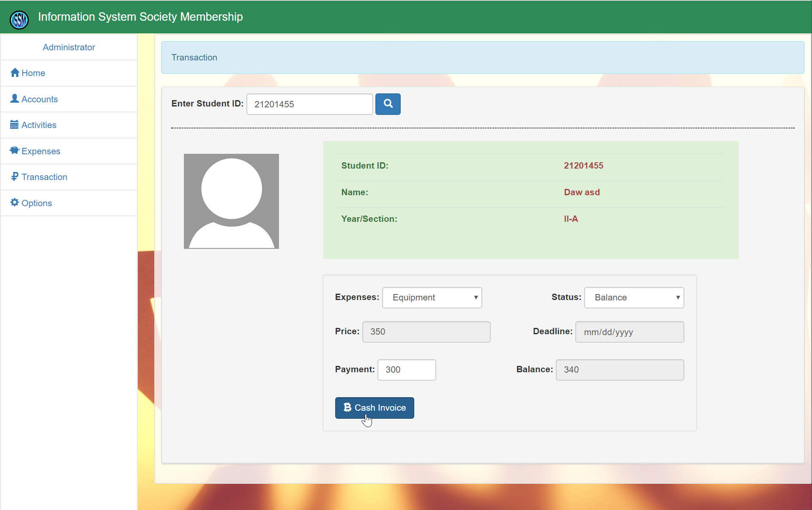The height and width of the screenshot is (510, 812).
Task: Open the Status dropdown showing Balance
Action: 634,297
